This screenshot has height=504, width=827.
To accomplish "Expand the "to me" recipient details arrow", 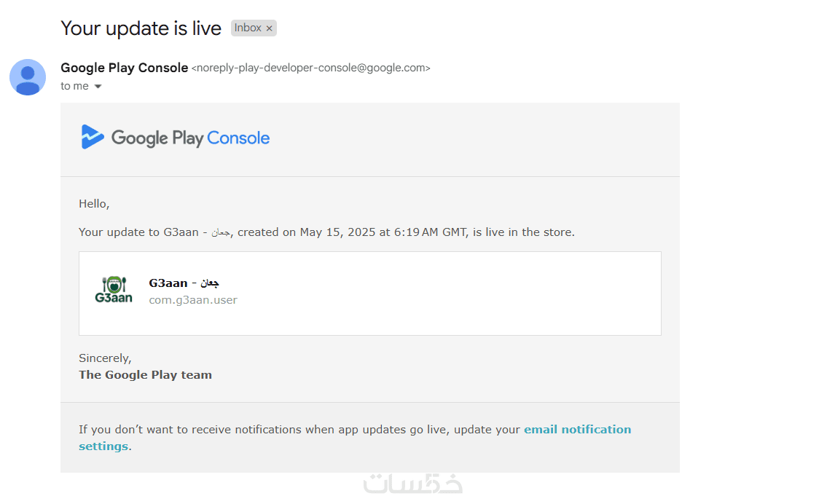I will (98, 87).
